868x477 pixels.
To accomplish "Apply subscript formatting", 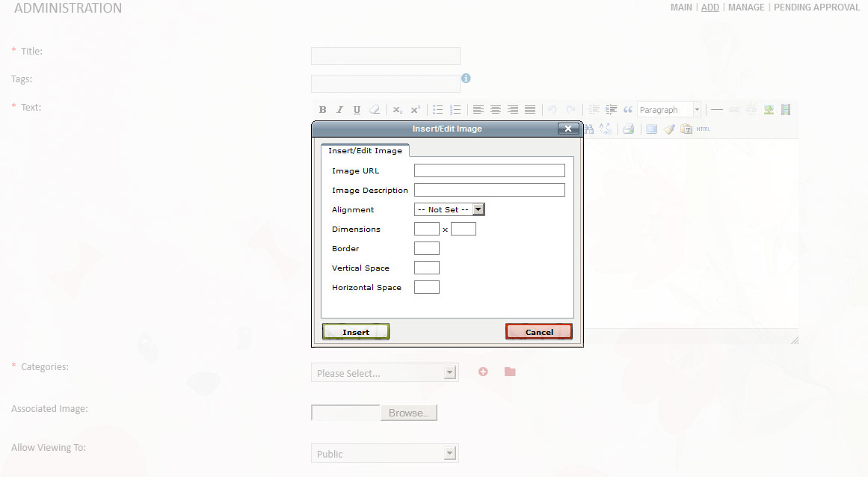I will (398, 110).
